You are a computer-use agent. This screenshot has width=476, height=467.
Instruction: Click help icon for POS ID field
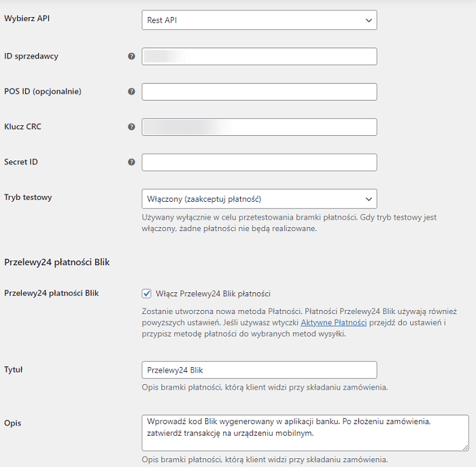(131, 91)
